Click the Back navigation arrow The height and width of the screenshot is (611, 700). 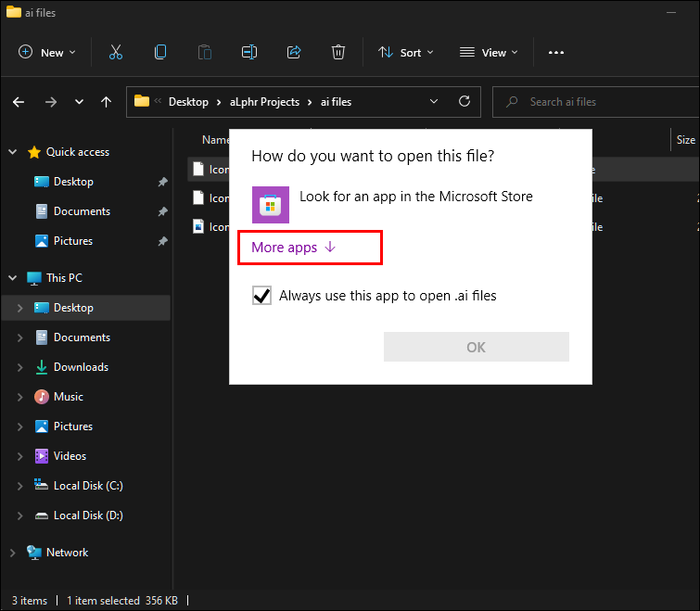coord(19,102)
